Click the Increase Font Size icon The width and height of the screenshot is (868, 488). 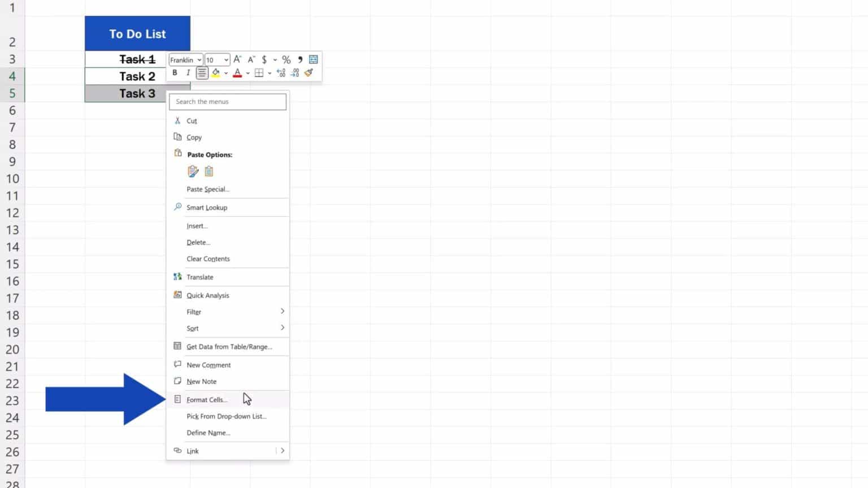237,59
